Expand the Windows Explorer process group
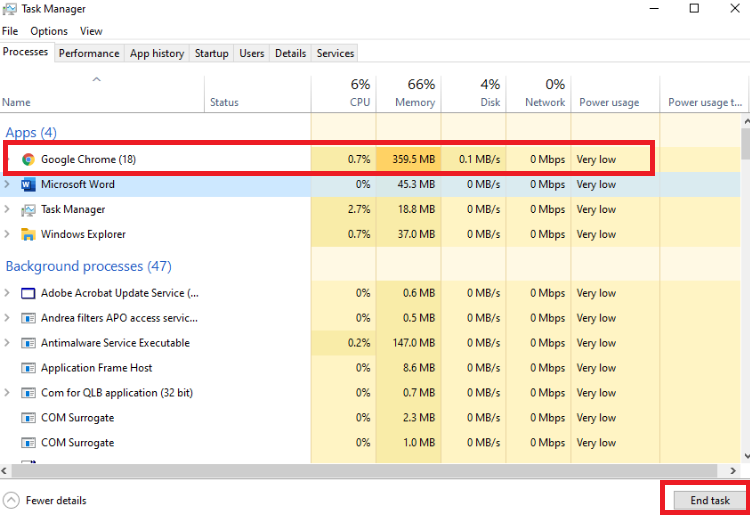 (x=7, y=234)
